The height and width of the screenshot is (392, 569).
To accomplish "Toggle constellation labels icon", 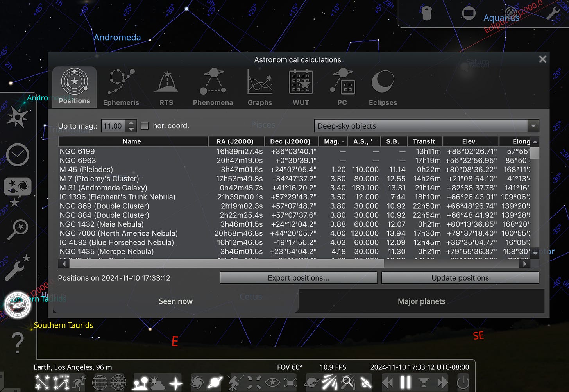I will pyautogui.click(x=61, y=382).
